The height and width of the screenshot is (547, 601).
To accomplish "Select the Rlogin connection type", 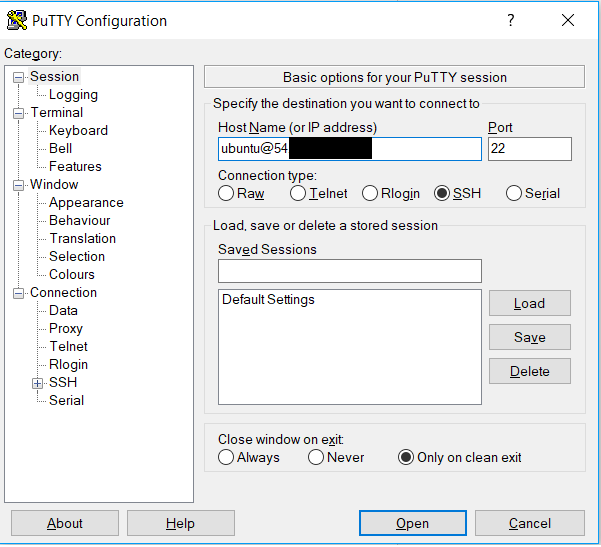I will (x=370, y=193).
